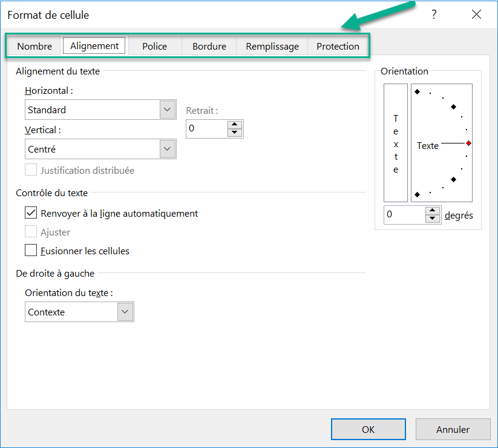This screenshot has height=448, width=498.
Task: Enable Fusionner les cellules checkbox
Action: pyautogui.click(x=31, y=251)
